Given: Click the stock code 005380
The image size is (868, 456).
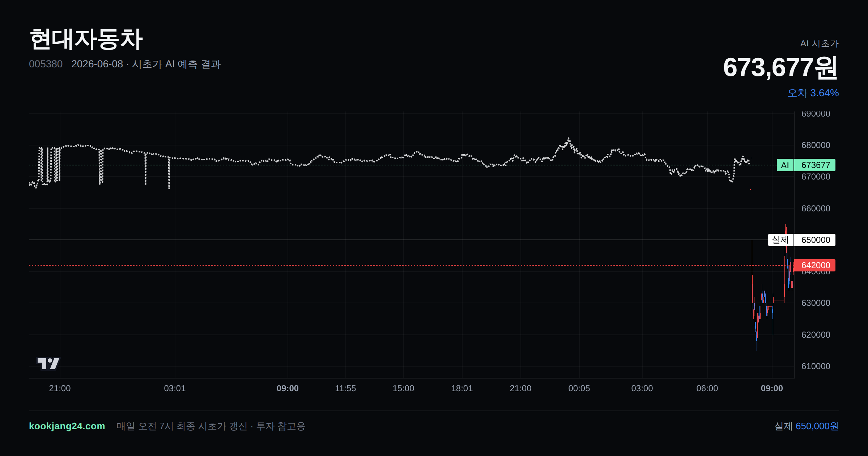Looking at the screenshot, I should [46, 64].
